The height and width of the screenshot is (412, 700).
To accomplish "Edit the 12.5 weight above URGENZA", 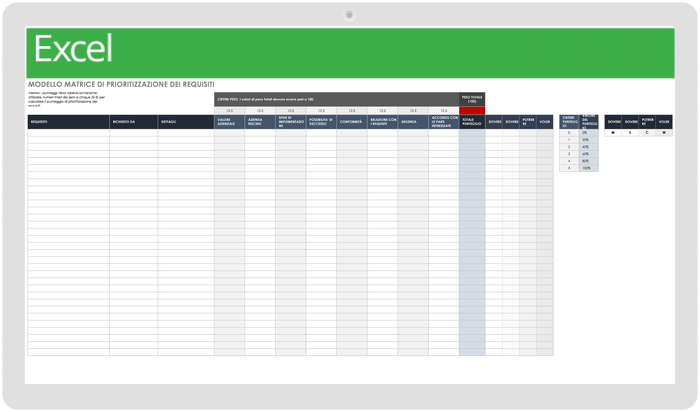I will [413, 111].
